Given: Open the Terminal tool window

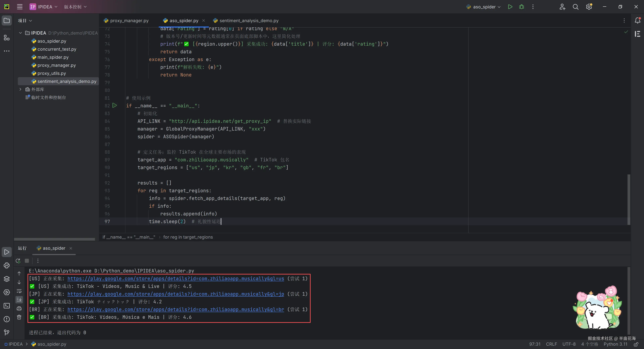Looking at the screenshot, I should [x=7, y=306].
